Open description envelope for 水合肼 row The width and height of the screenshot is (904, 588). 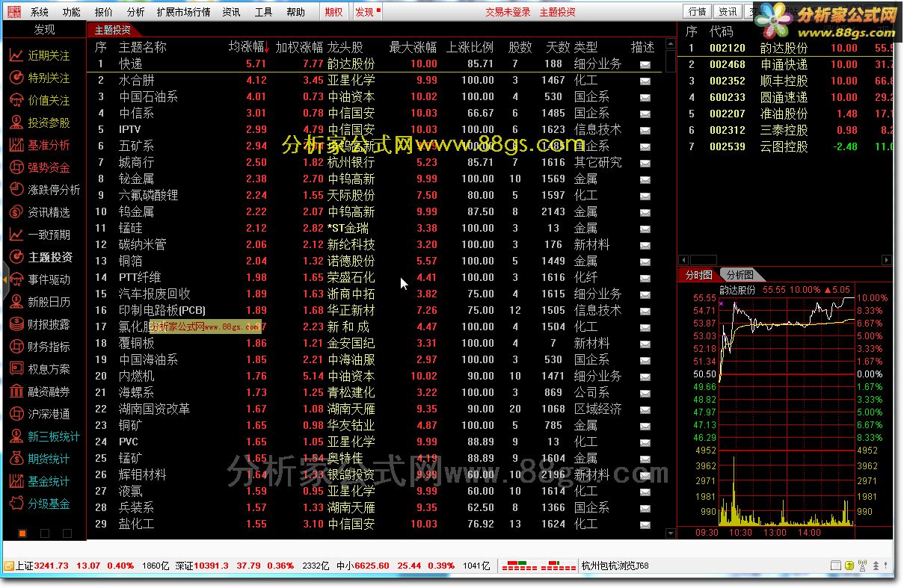pos(645,81)
